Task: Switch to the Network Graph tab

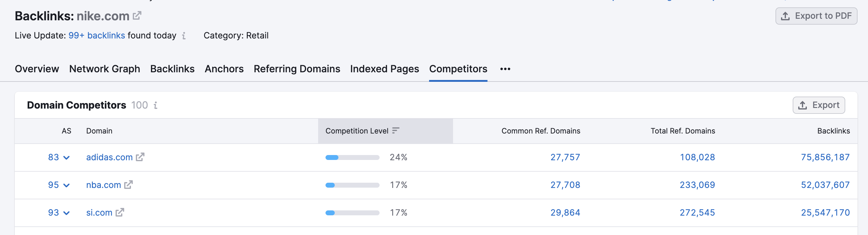Action: tap(105, 69)
